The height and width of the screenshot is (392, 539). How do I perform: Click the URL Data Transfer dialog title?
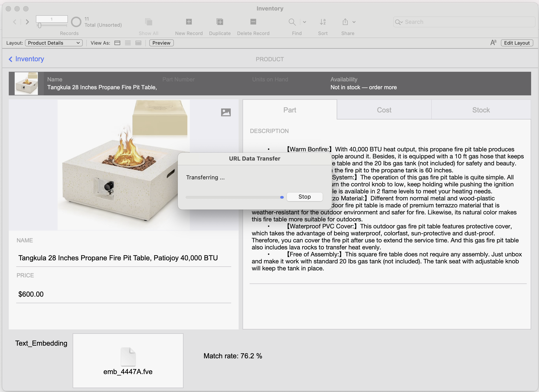[x=255, y=159]
